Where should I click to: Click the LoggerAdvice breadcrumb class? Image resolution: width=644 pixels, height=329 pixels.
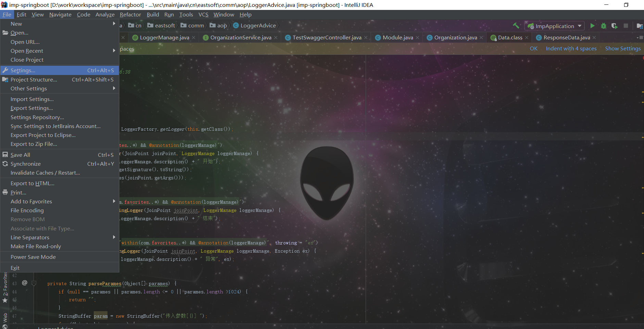click(x=254, y=26)
